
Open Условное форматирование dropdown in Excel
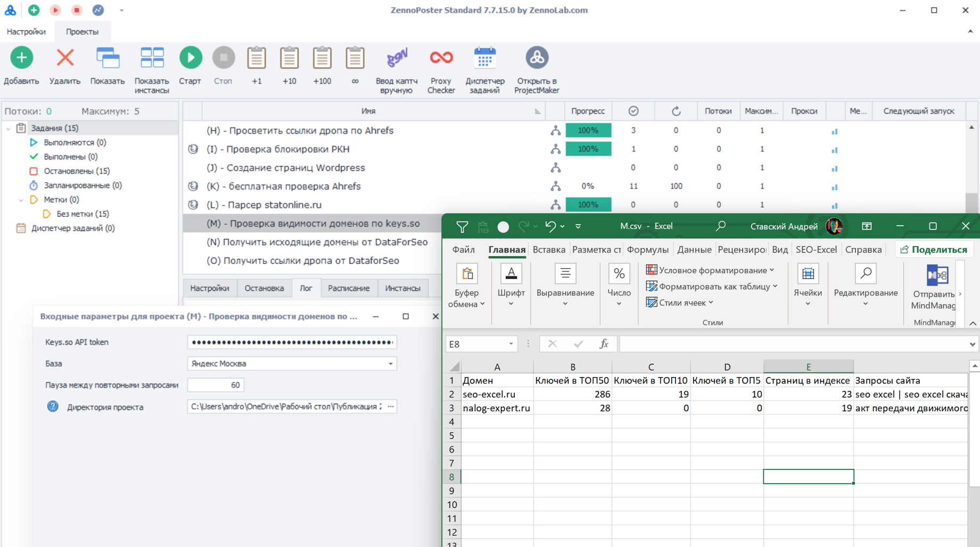710,271
